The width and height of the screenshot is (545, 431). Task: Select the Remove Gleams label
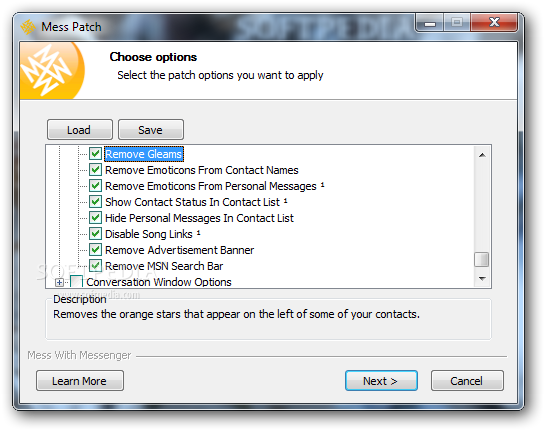pos(144,154)
